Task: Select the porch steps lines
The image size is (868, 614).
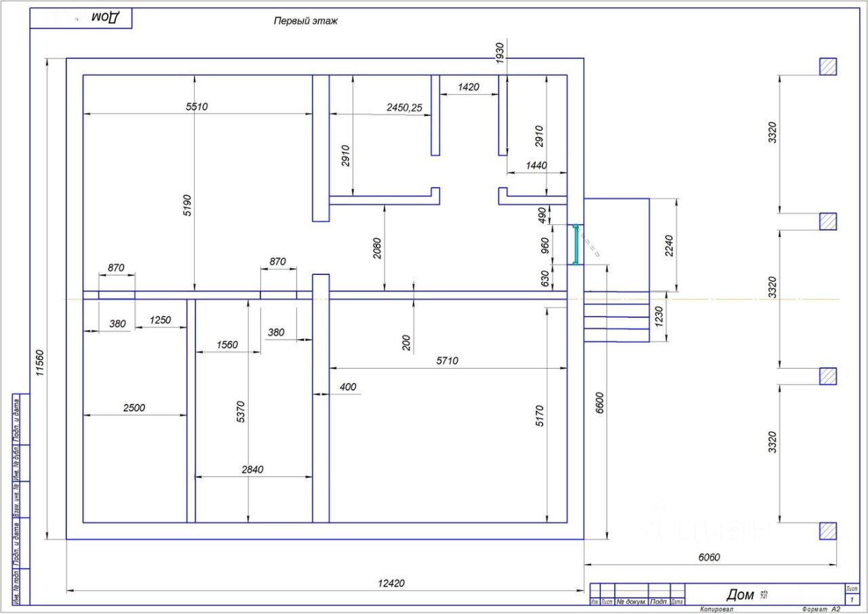Action: 616,316
